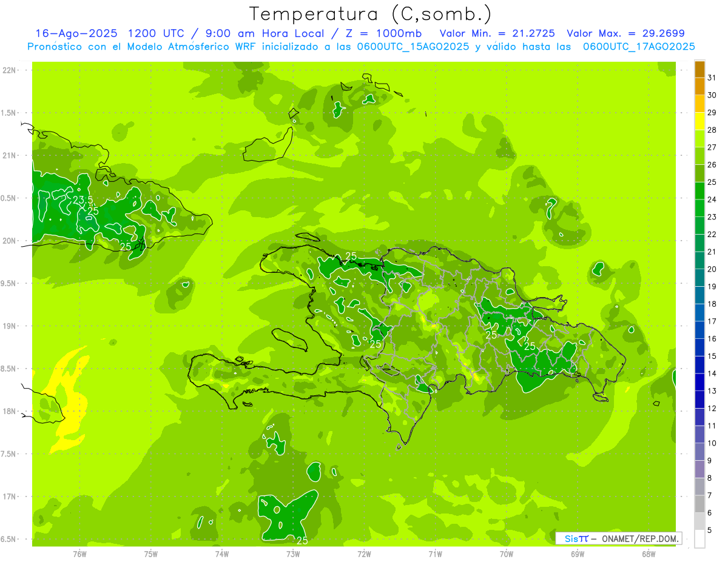The height and width of the screenshot is (562, 728).
Task: Click the blue legend swatch between 16 and 17
Action: [699, 330]
